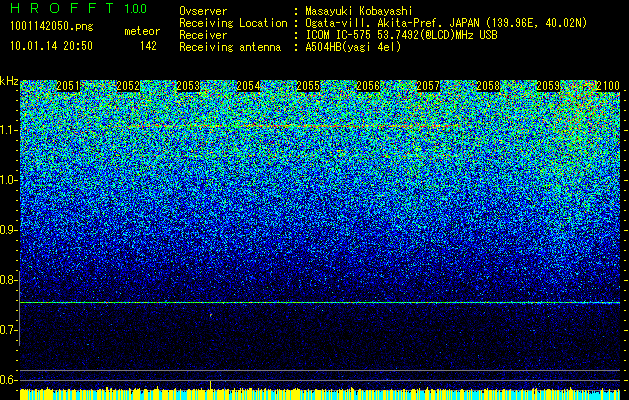Click the 2051 time marker
The width and height of the screenshot is (629, 400).
(x=68, y=86)
